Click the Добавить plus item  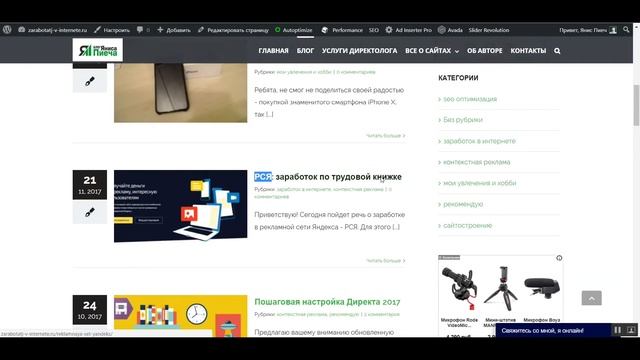[x=173, y=30]
